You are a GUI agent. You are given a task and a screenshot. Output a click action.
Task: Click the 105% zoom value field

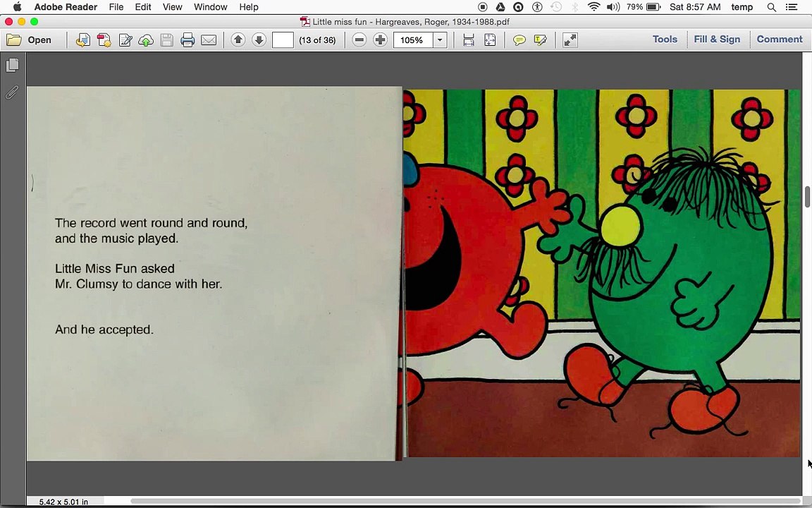pyautogui.click(x=413, y=40)
